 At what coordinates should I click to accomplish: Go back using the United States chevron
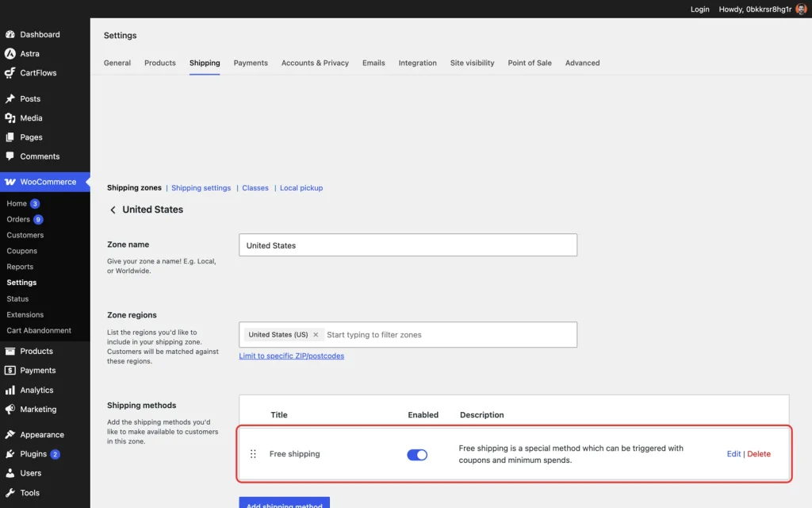point(113,210)
